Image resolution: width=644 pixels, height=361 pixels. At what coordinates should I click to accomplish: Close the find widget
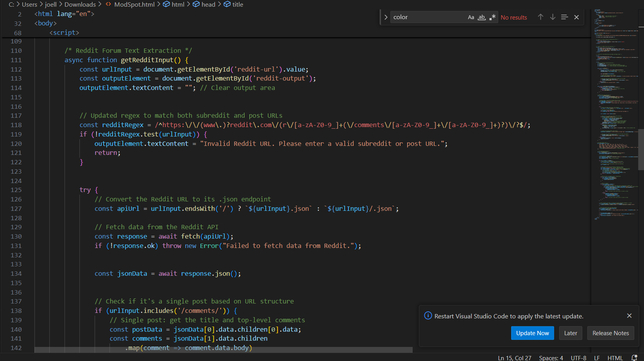pyautogui.click(x=576, y=17)
